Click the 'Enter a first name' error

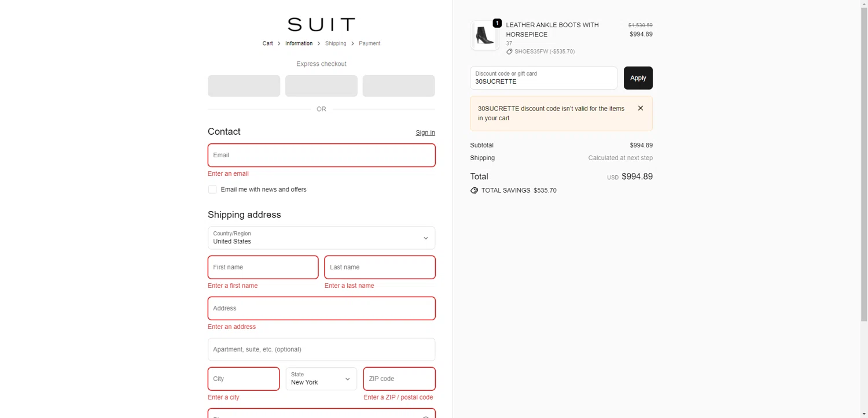[233, 286]
